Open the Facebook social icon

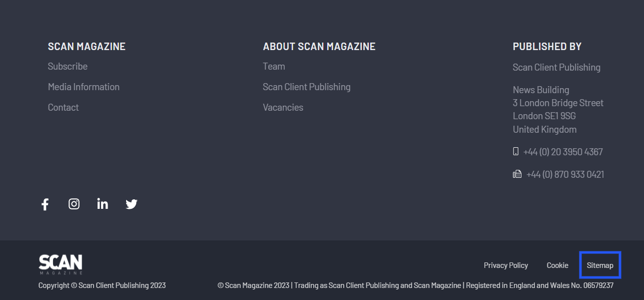pyautogui.click(x=45, y=204)
